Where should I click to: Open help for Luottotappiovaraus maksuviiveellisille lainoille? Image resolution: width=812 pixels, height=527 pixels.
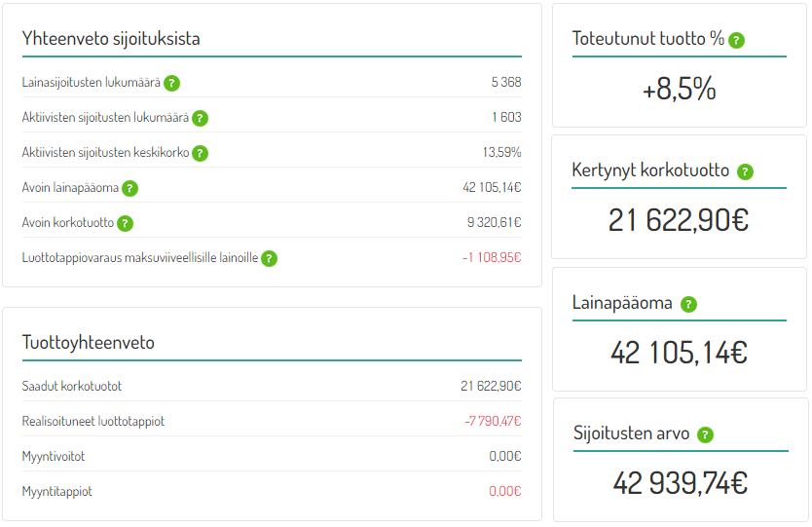269,258
